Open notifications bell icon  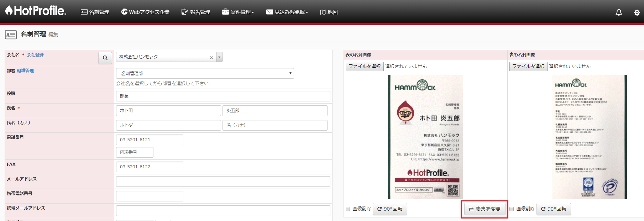coord(619,12)
